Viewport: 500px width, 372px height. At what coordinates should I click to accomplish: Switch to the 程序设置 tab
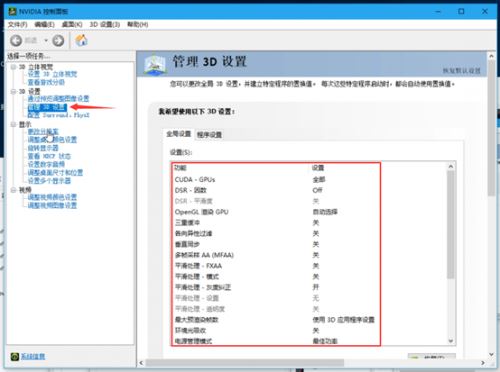tap(209, 135)
